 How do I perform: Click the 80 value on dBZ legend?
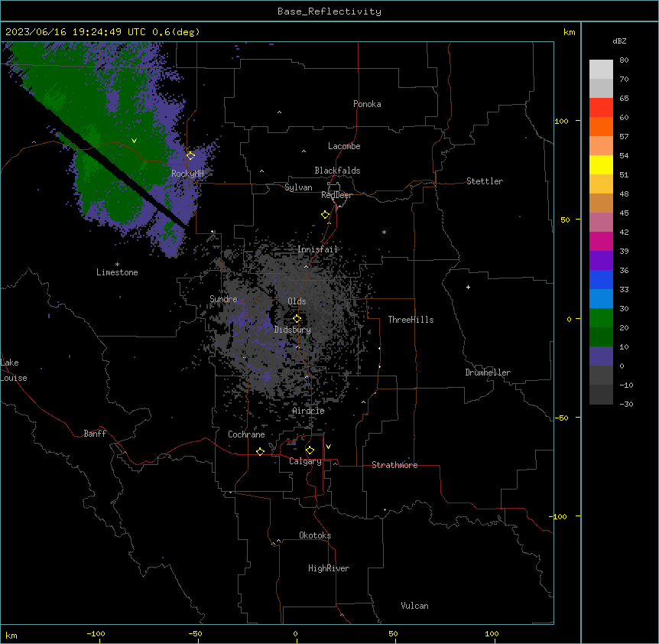click(x=624, y=60)
